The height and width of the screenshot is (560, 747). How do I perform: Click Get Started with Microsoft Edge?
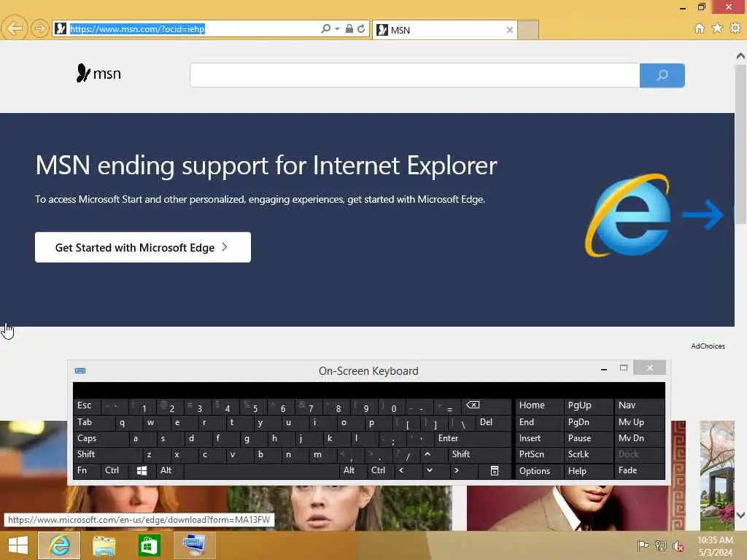142,247
